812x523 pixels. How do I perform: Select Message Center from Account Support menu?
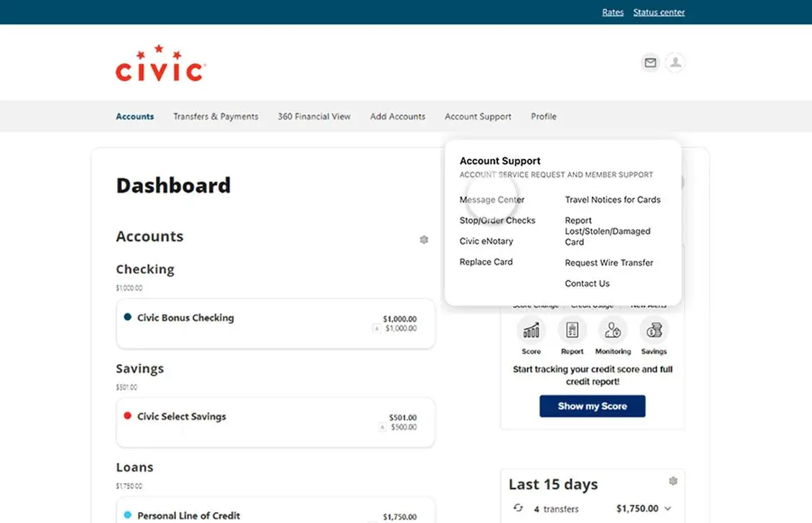click(492, 199)
